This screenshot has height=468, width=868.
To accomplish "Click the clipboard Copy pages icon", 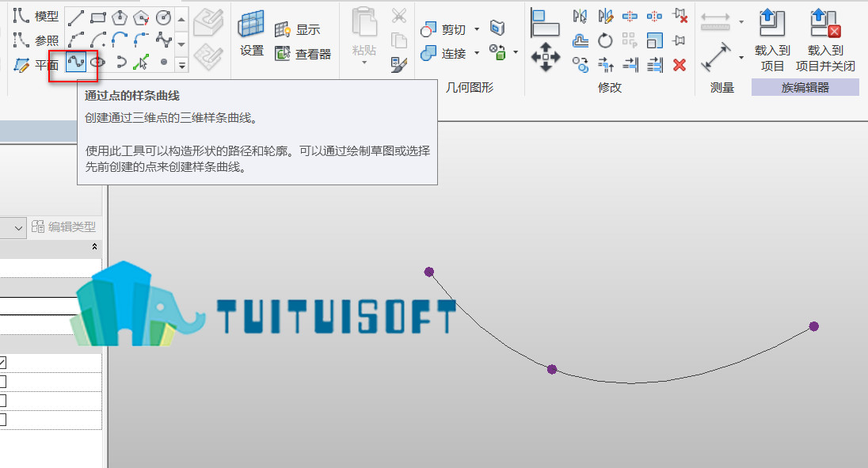I will tap(398, 40).
